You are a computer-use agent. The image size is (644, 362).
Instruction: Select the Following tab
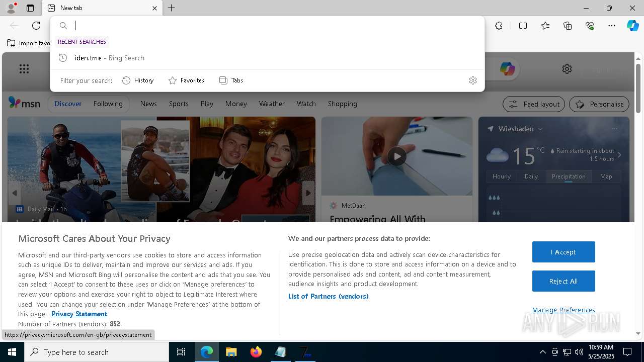point(108,104)
